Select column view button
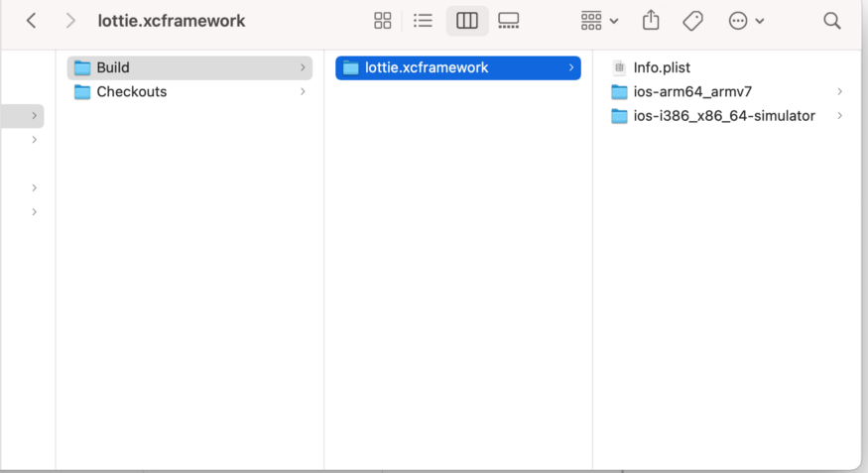The height and width of the screenshot is (473, 868). pyautogui.click(x=467, y=21)
